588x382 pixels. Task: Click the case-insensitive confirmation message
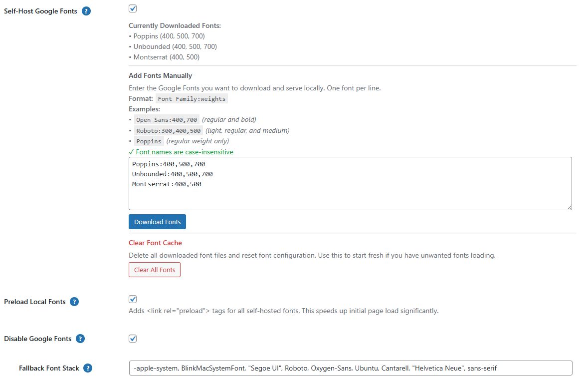(x=183, y=151)
